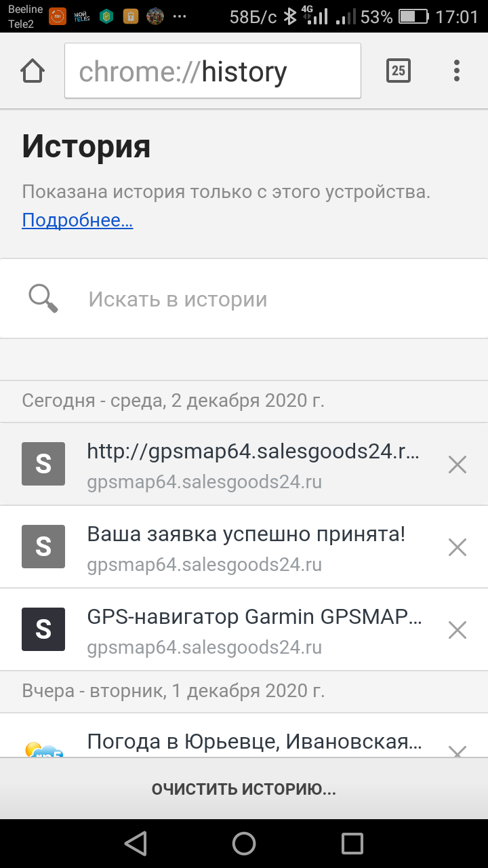Tap the dark S favicon of Garmin entry
This screenshot has width=488, height=868.
(x=43, y=629)
